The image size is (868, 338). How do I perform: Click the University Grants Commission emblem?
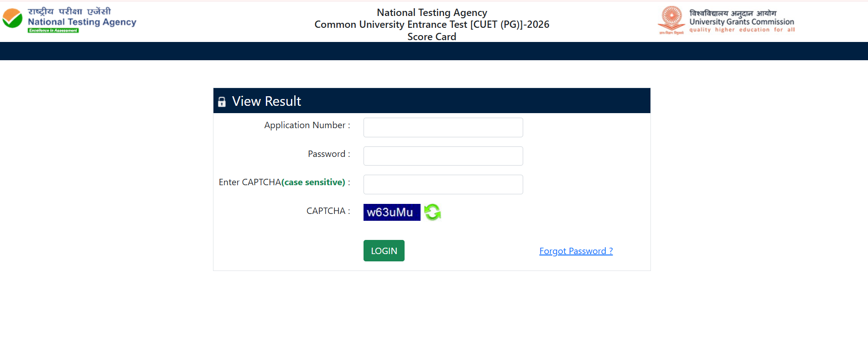tap(671, 20)
